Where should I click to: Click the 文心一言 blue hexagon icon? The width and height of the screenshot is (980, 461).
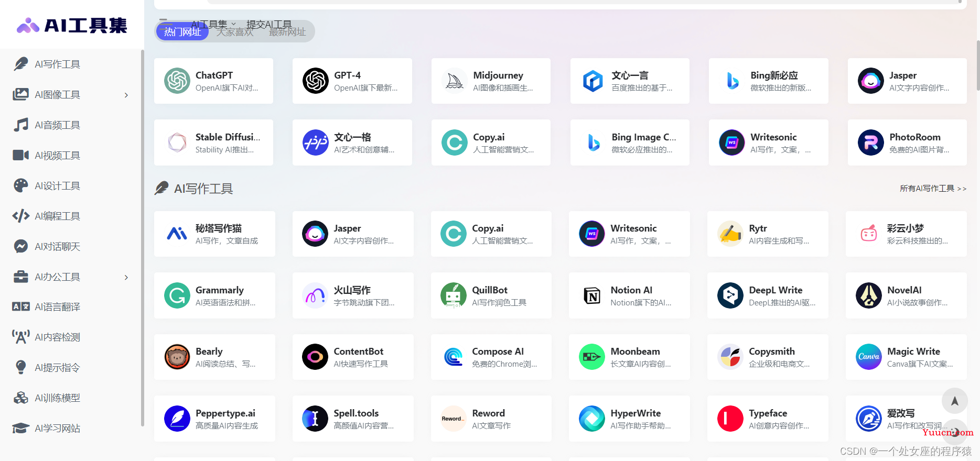point(593,81)
